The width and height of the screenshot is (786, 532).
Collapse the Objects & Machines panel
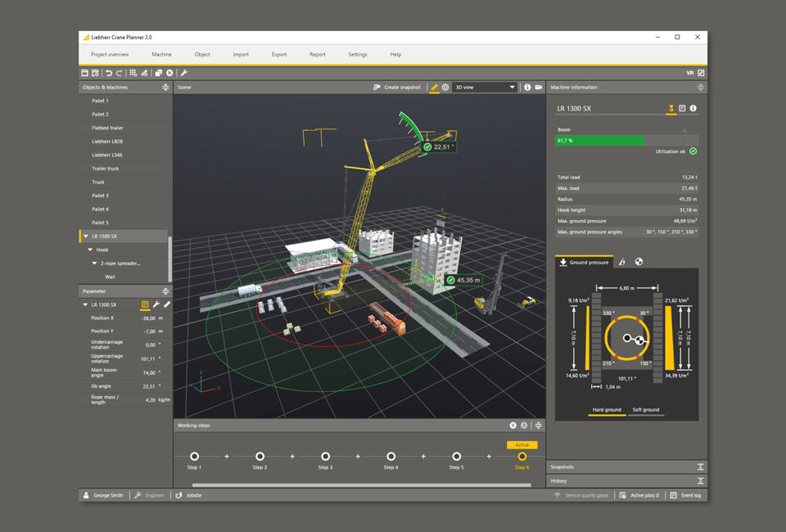coord(165,87)
